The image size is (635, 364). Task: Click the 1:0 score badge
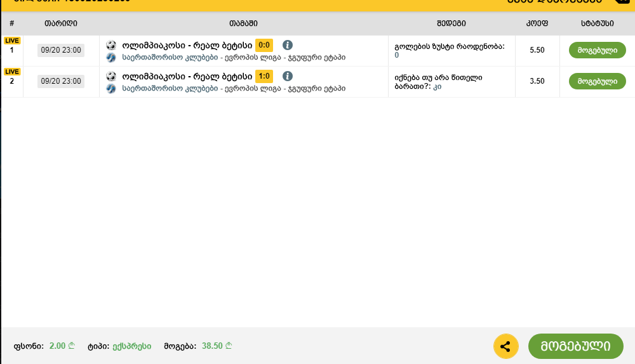pos(264,77)
